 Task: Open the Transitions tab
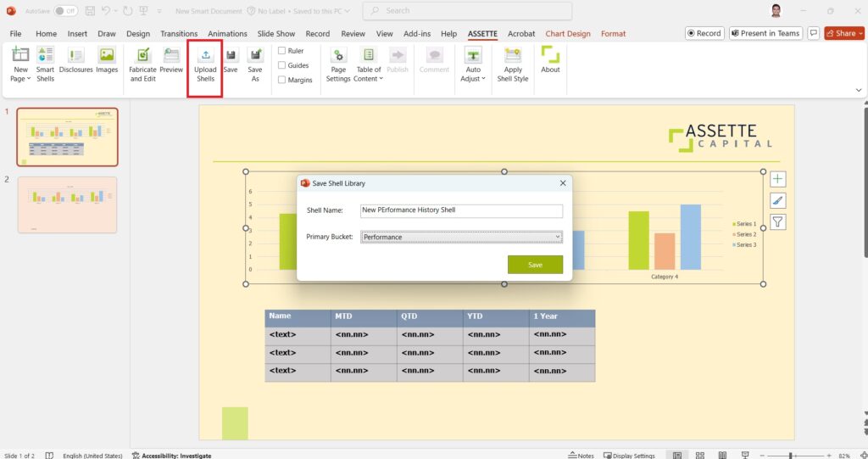point(179,33)
